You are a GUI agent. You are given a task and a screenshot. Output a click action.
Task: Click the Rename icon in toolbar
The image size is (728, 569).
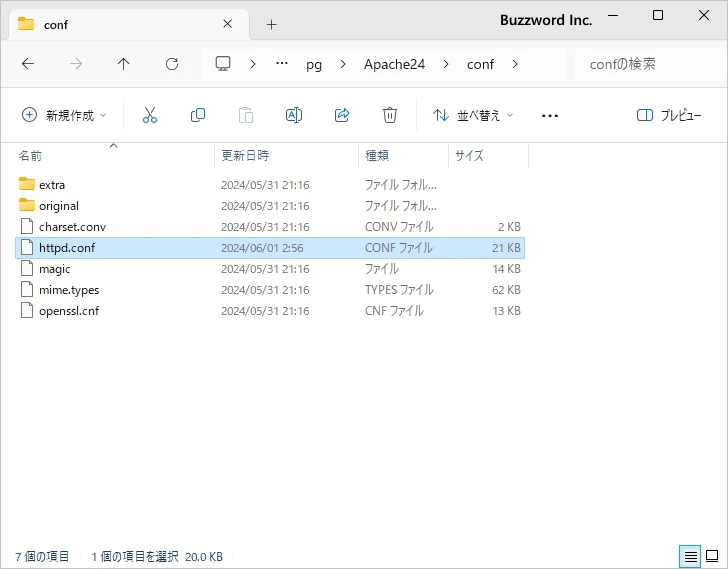(x=294, y=115)
